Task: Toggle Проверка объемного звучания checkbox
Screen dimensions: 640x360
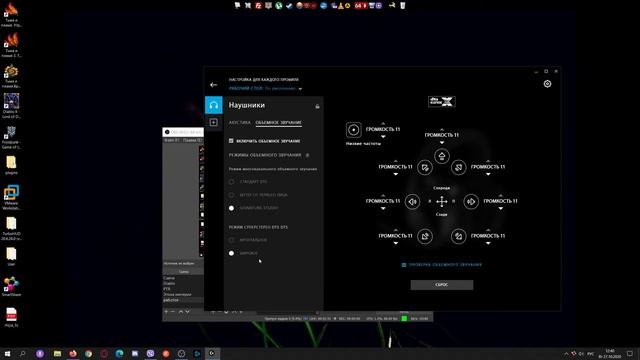Action: pos(404,265)
